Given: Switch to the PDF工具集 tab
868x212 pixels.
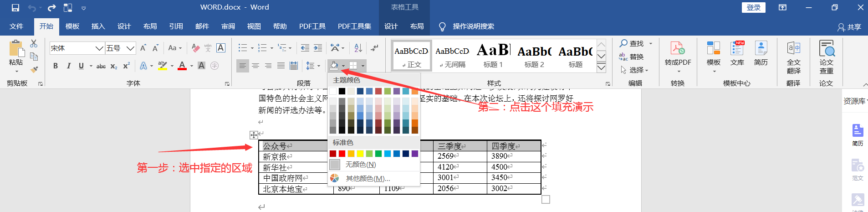Looking at the screenshot, I should [354, 26].
